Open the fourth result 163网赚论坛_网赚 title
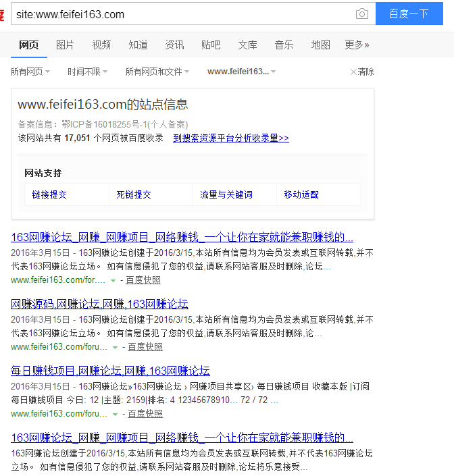This screenshot has height=476, width=454. pyautogui.click(x=182, y=438)
